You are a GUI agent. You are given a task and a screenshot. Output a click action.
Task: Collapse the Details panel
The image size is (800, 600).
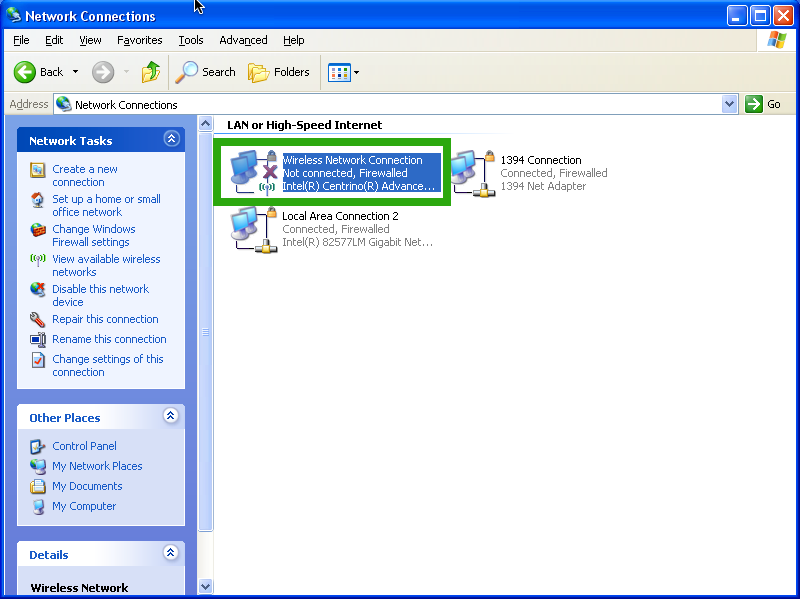(x=171, y=553)
